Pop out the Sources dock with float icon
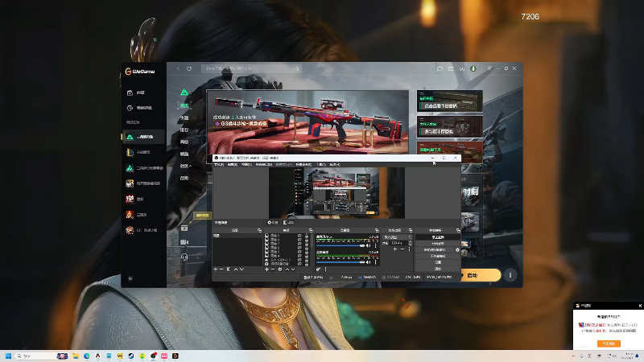Screen dimensions: 644x362 pyautogui.click(x=311, y=230)
